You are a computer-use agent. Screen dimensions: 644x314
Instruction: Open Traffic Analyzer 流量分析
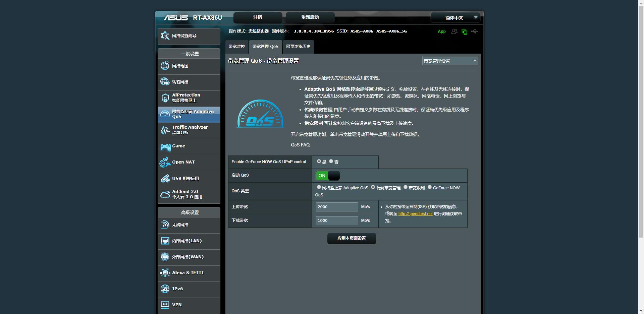(x=190, y=130)
